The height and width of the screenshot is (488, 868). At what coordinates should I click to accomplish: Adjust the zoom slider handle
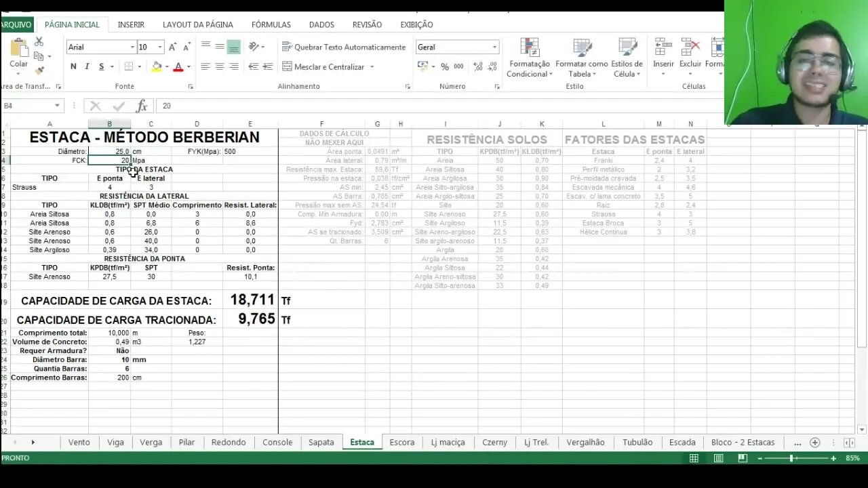(791, 459)
